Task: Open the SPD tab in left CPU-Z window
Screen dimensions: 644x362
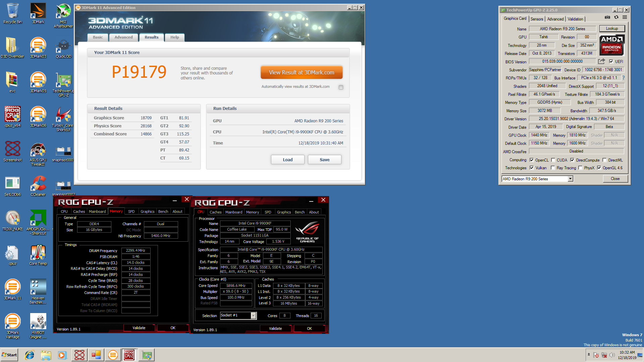Action: [131, 212]
